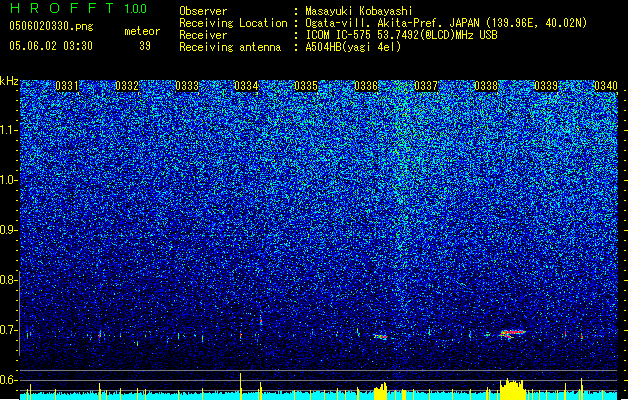Click the 0333 time marker
The width and height of the screenshot is (629, 400).
tap(187, 86)
